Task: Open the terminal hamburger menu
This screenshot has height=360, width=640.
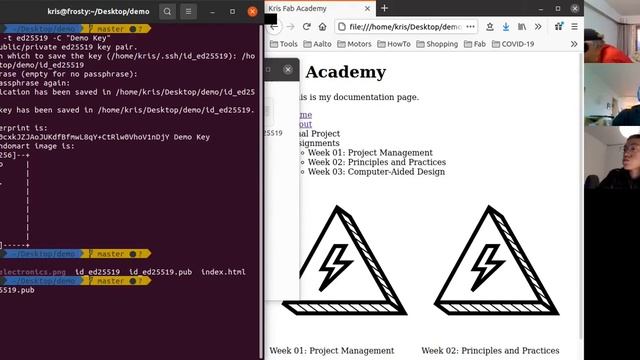Action: (x=189, y=11)
